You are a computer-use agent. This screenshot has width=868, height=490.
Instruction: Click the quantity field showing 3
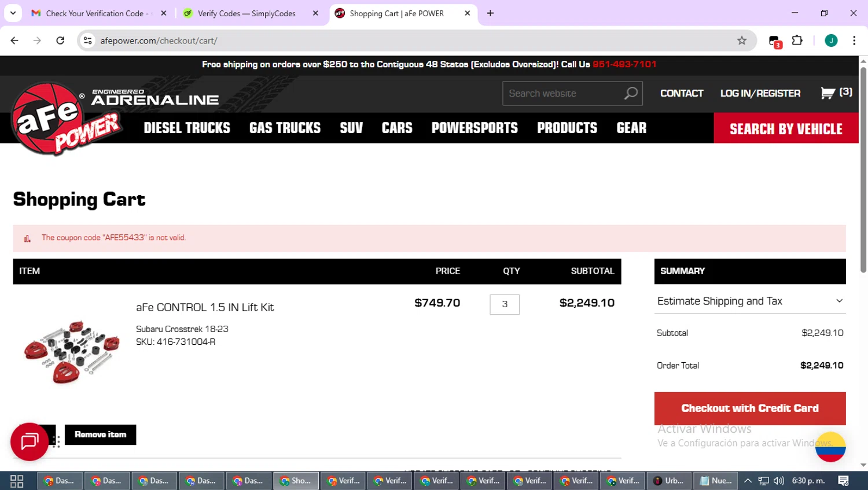click(x=505, y=304)
